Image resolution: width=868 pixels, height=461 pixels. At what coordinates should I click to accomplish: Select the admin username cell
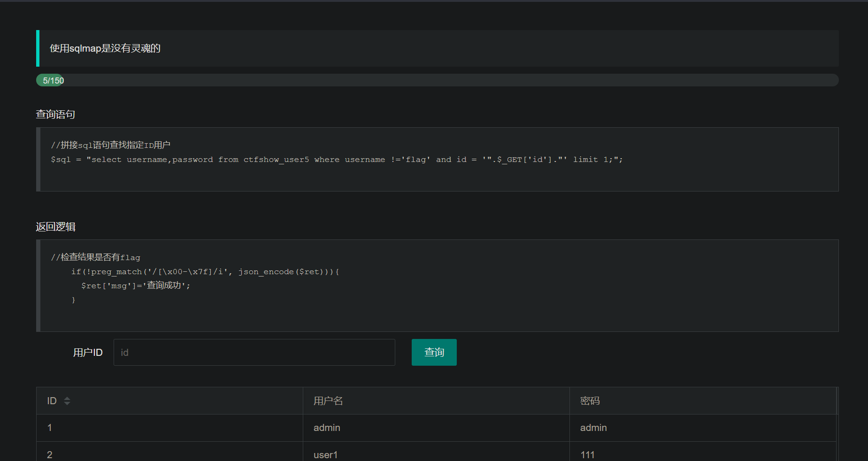click(436, 428)
